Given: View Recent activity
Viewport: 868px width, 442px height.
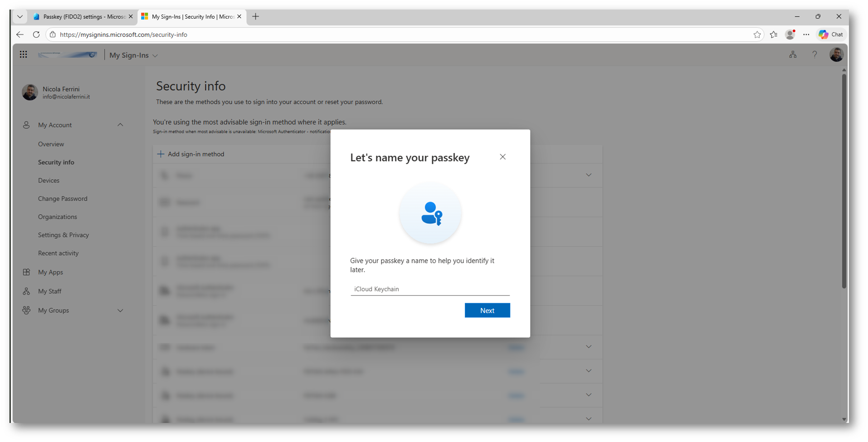Looking at the screenshot, I should click(x=58, y=253).
